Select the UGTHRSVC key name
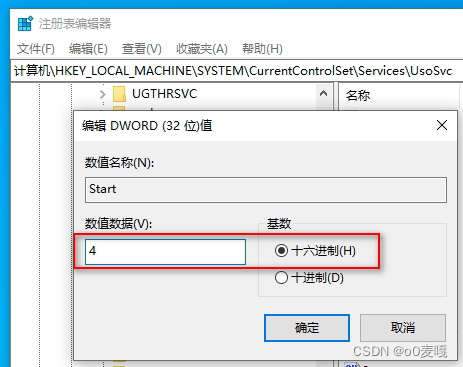Image resolution: width=463 pixels, height=367 pixels. point(165,94)
